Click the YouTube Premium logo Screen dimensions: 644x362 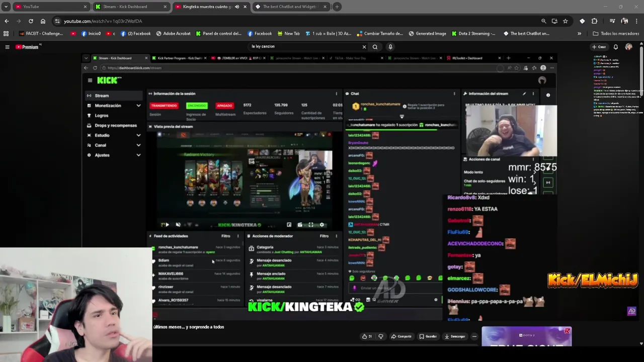pos(28,47)
